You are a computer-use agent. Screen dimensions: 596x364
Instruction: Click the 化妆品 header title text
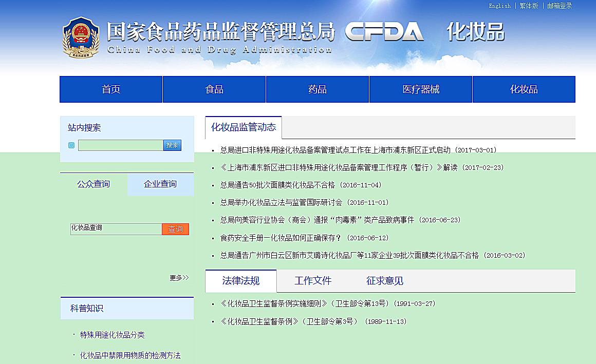(475, 31)
